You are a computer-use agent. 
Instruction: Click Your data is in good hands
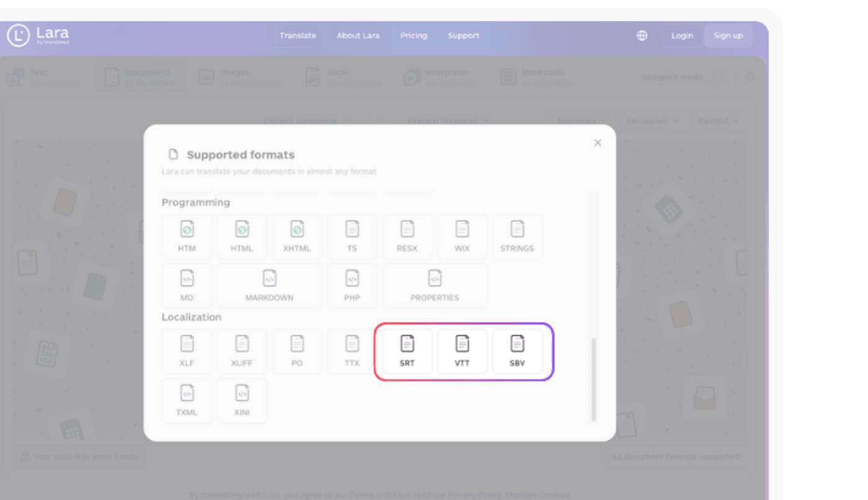pyautogui.click(x=81, y=457)
